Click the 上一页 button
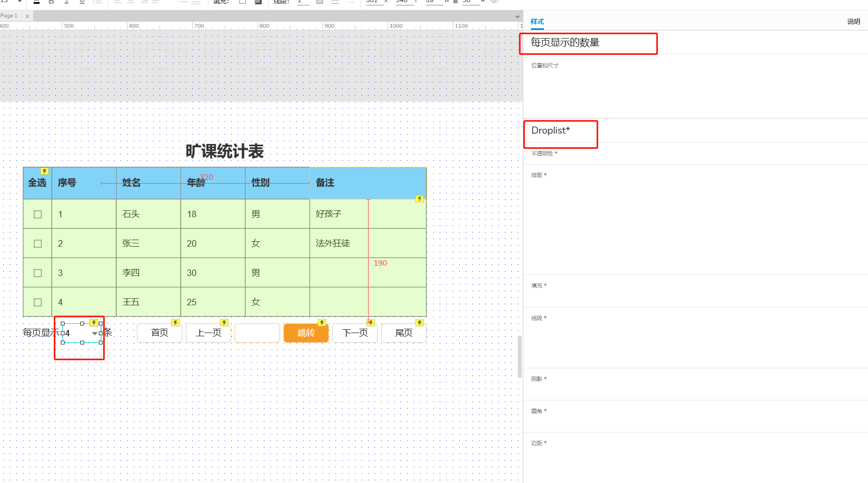Screen dimensions: 868x483 coord(208,333)
